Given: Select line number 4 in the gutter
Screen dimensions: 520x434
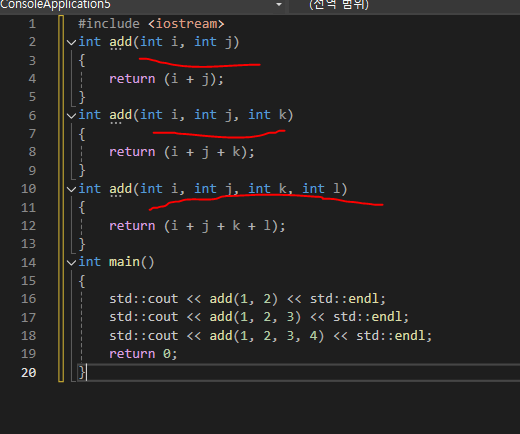Looking at the screenshot, I should click(x=32, y=79).
